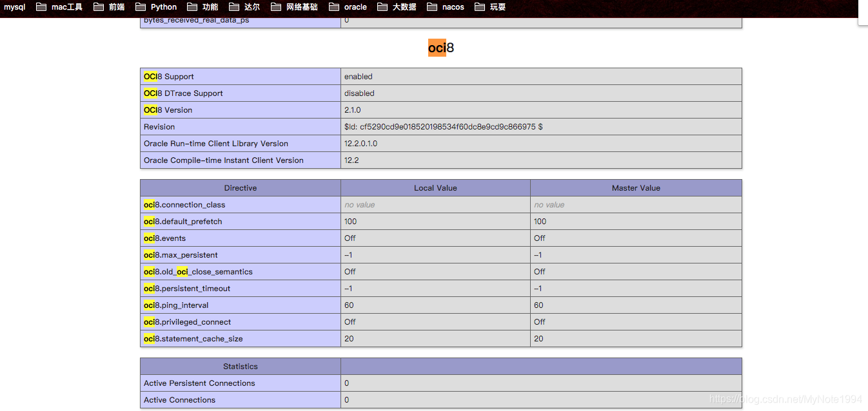The width and height of the screenshot is (868, 411).
Task: Select the oci8.persistent_timeout directive
Action: coord(187,289)
